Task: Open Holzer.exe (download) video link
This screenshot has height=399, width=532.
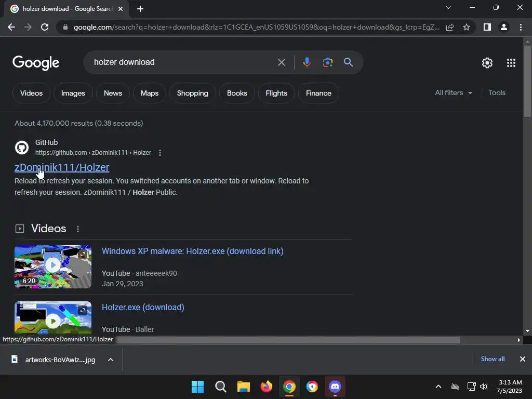Action: point(143,307)
